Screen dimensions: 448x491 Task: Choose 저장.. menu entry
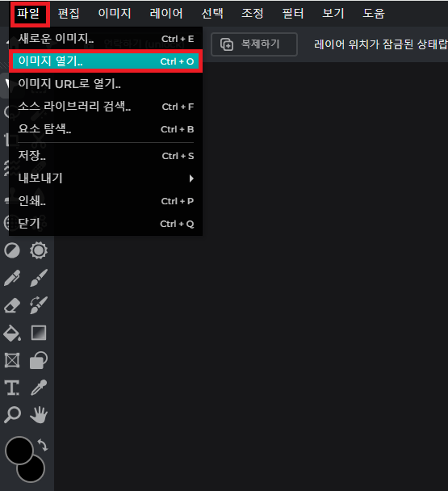coord(106,156)
